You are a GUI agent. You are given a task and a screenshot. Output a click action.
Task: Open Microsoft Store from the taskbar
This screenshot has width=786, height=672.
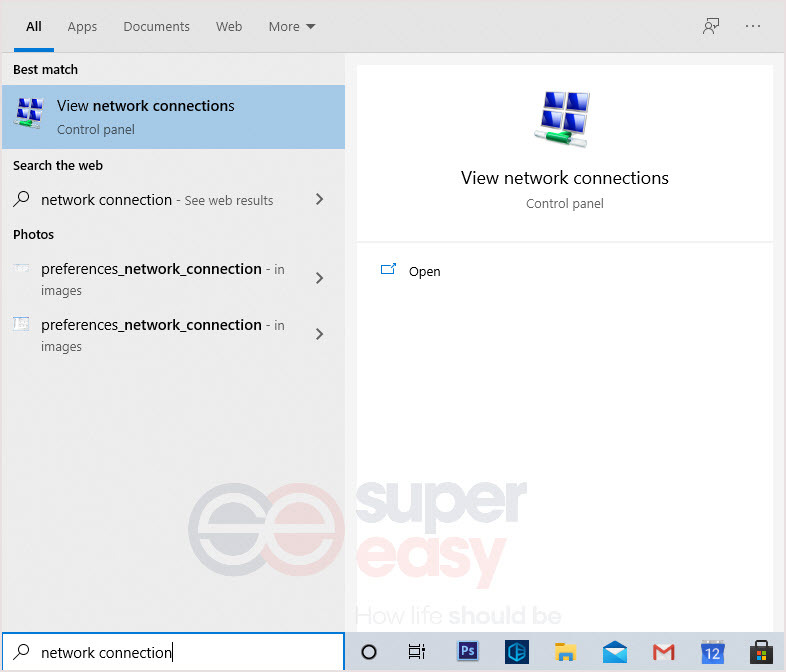coord(761,652)
